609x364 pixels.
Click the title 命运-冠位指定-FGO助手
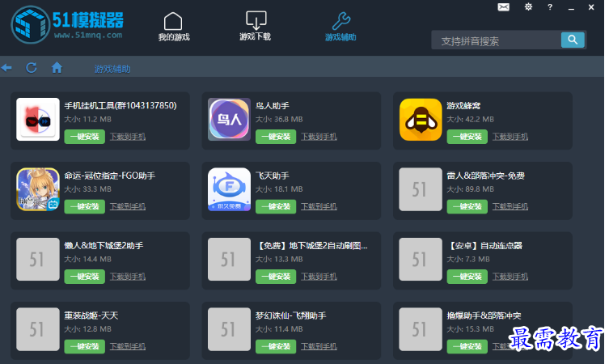(110, 176)
